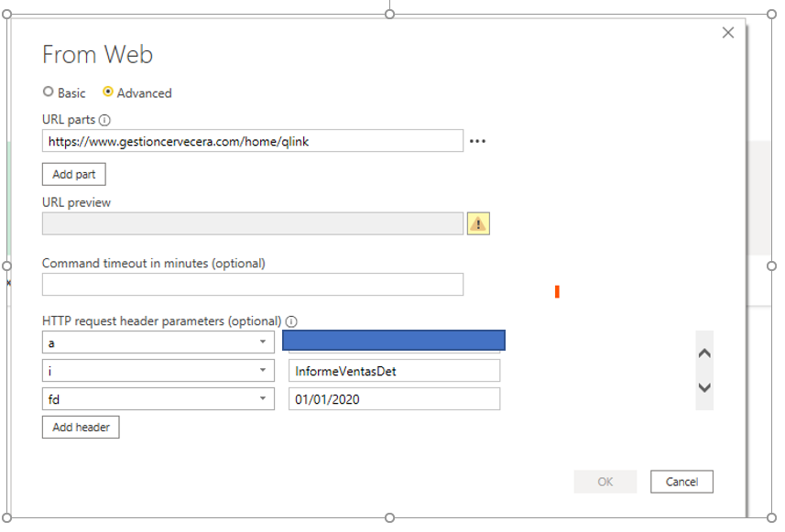Click the URL parts field with gestioncervecera link
This screenshot has height=532, width=785.
pos(252,141)
